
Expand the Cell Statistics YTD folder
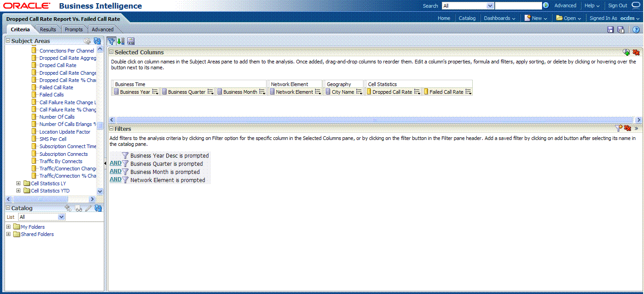click(19, 191)
